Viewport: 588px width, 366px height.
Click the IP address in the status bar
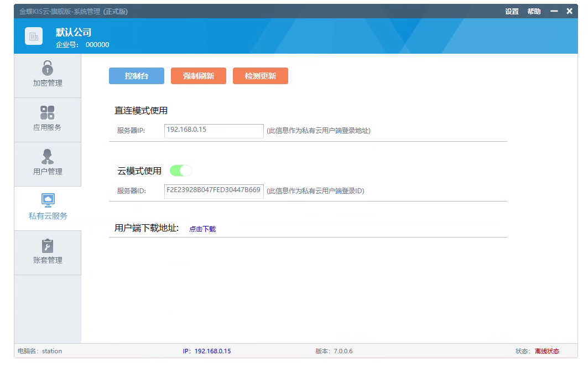pyautogui.click(x=212, y=351)
